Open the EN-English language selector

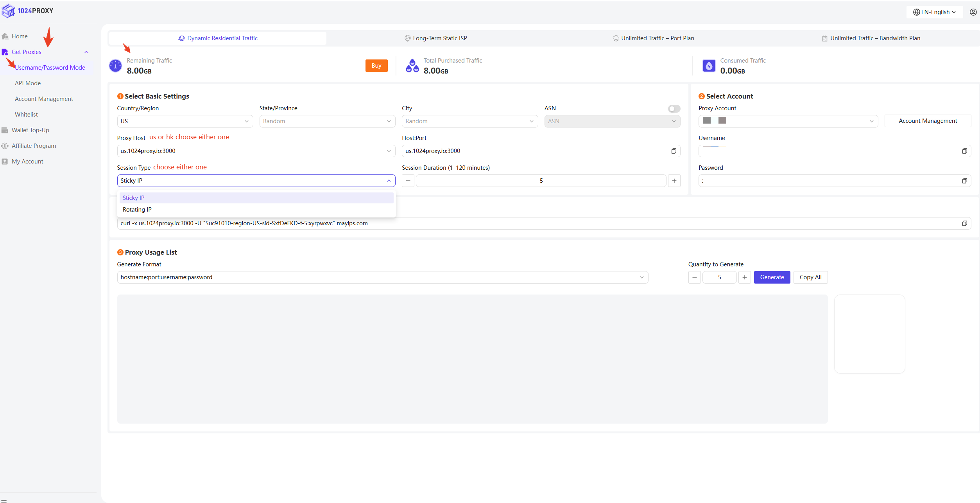pyautogui.click(x=934, y=12)
